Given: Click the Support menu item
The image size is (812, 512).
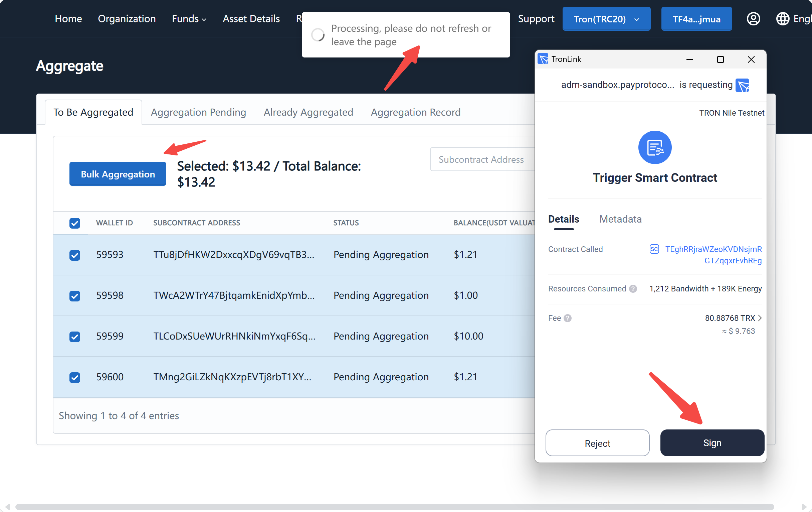Looking at the screenshot, I should pyautogui.click(x=535, y=18).
